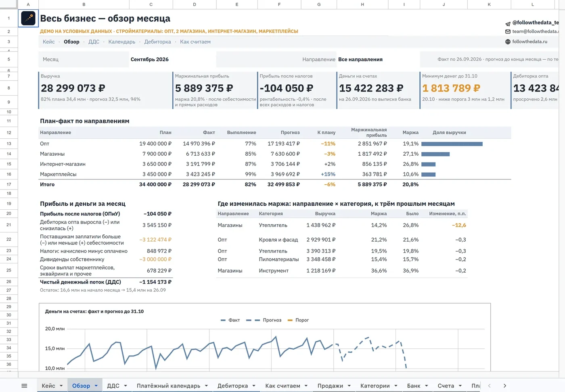Switch to the Категории sheet tab
This screenshot has width=565, height=392.
pos(375,386)
